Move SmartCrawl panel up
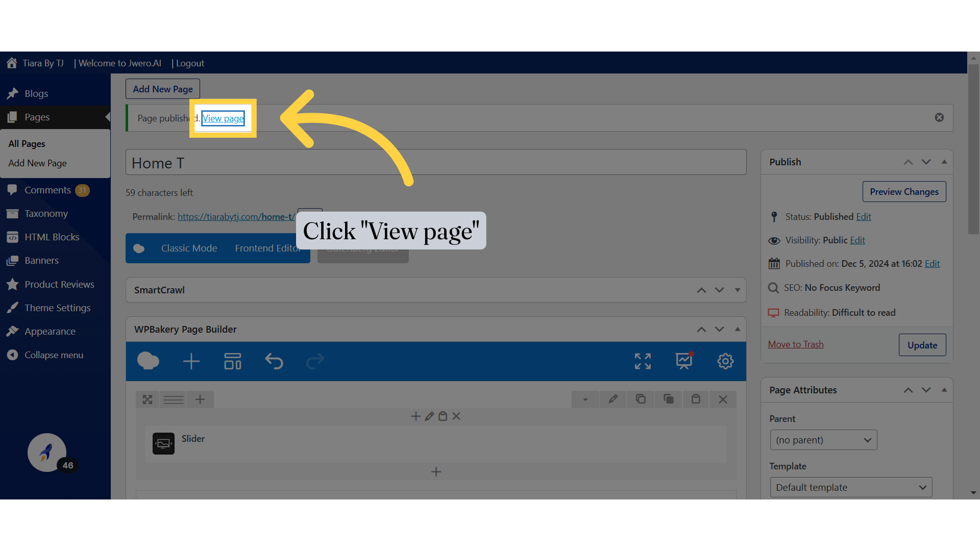 click(x=702, y=290)
